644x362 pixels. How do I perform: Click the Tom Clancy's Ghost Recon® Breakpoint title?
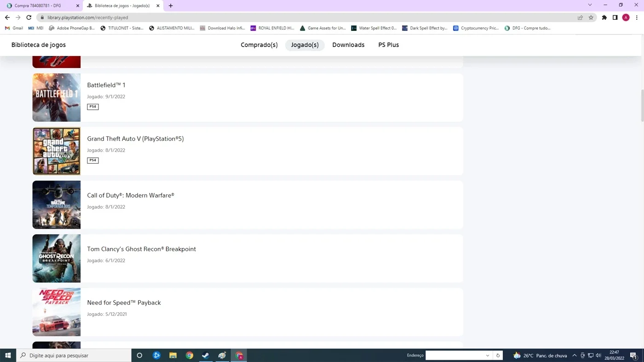tap(142, 249)
